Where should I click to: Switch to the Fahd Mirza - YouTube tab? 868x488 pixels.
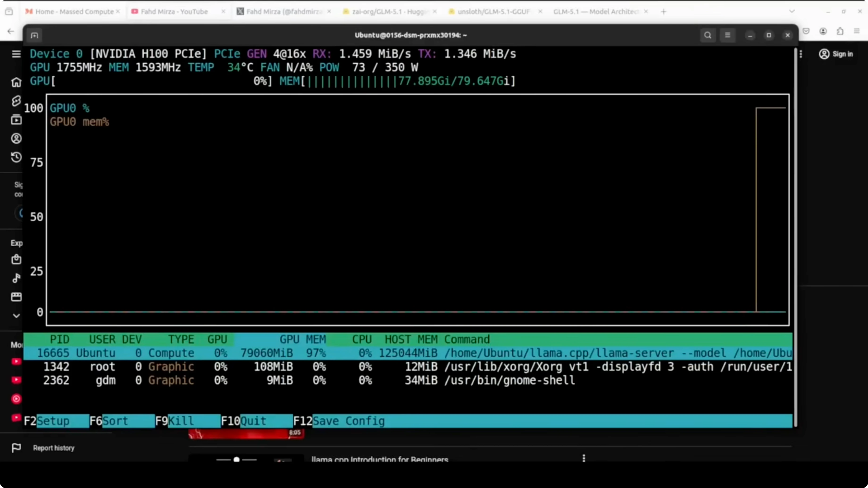174,12
